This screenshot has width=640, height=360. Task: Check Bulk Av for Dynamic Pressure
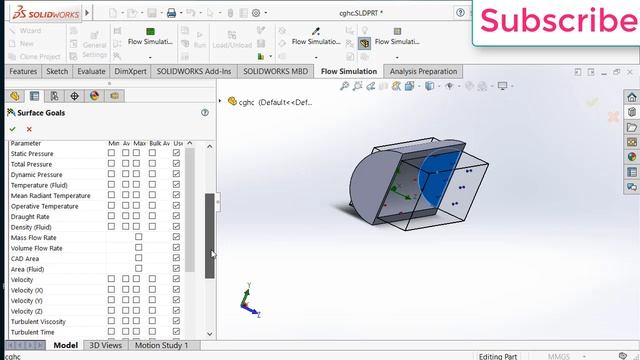(152, 174)
